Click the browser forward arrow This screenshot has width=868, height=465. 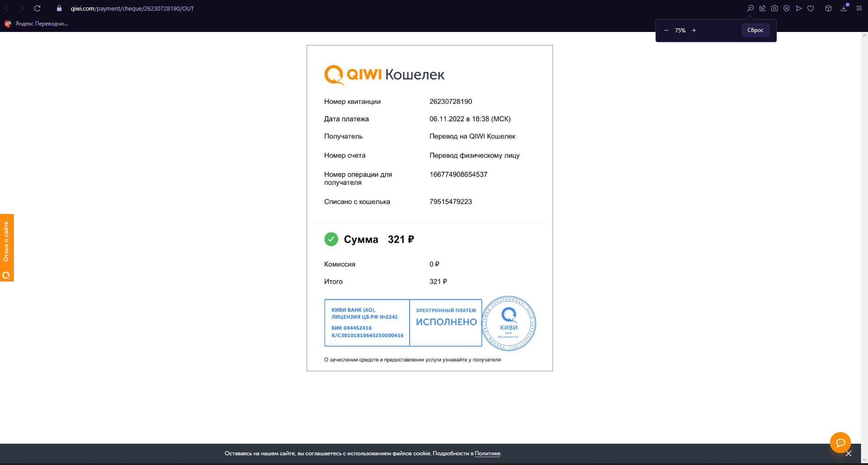point(22,8)
